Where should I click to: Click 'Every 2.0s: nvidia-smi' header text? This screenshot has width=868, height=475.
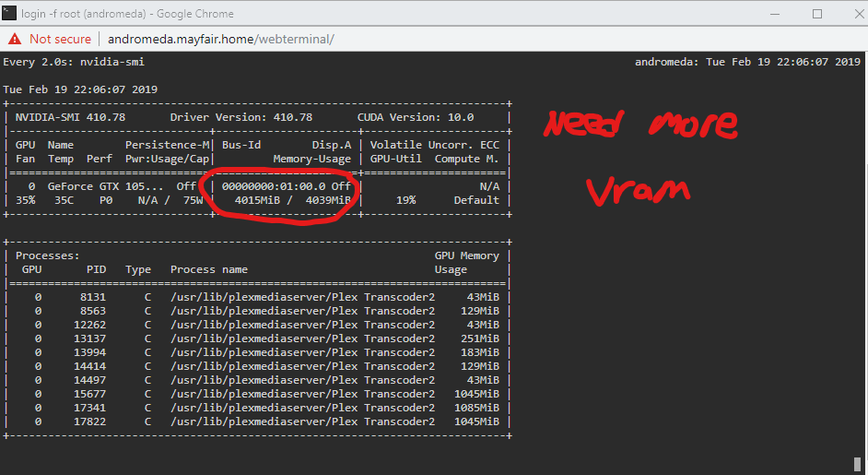click(74, 62)
